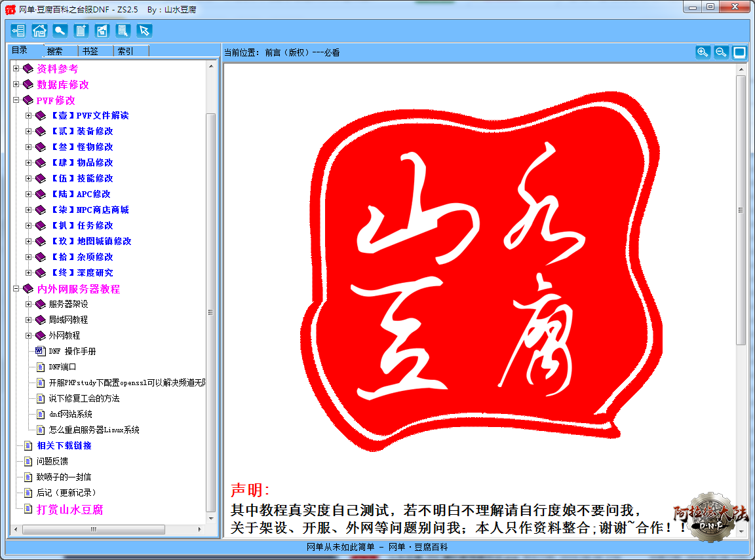
Task: Click the arrow cursor toolbar icon
Action: (144, 30)
